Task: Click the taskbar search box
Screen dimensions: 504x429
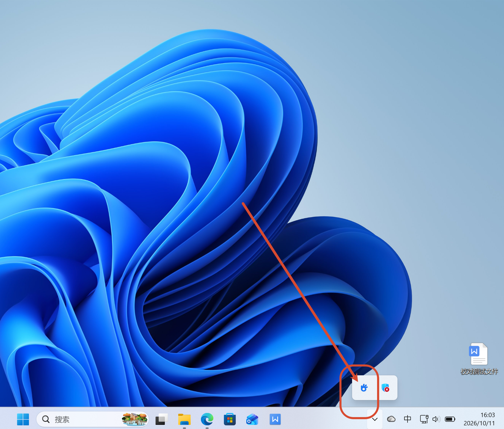Action: click(x=92, y=419)
